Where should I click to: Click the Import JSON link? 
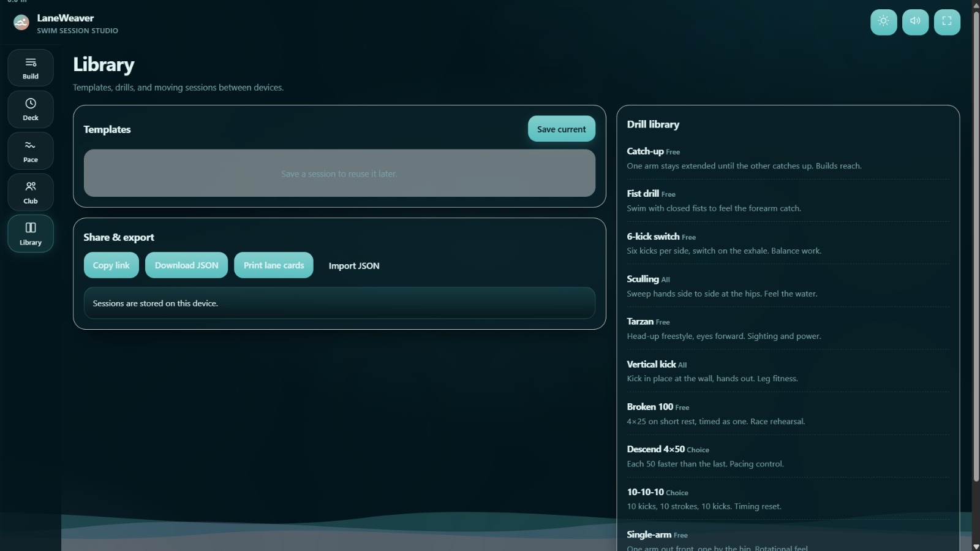point(354,266)
